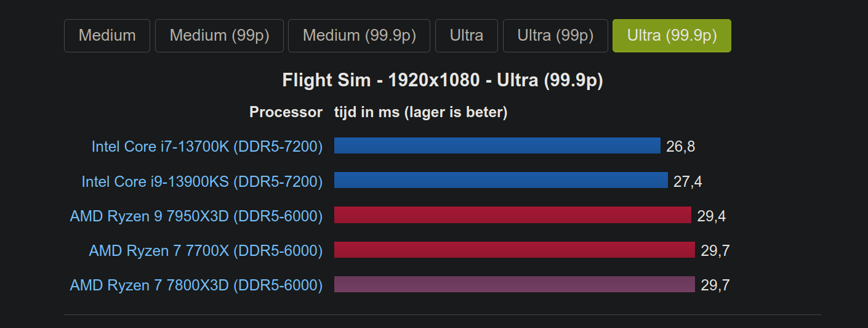
Task: Select the Medium (99p) tab
Action: pos(219,36)
